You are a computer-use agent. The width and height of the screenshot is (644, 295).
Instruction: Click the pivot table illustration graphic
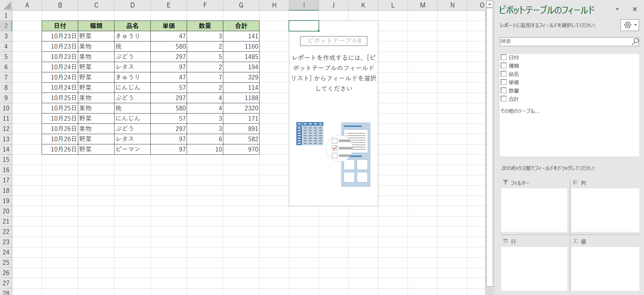[x=333, y=154]
